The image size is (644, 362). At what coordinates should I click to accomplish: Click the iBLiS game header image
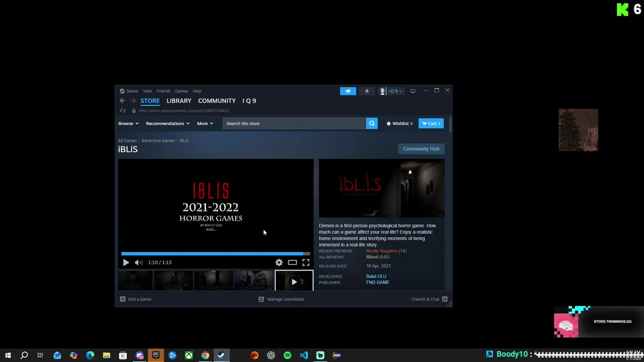pos(381,189)
